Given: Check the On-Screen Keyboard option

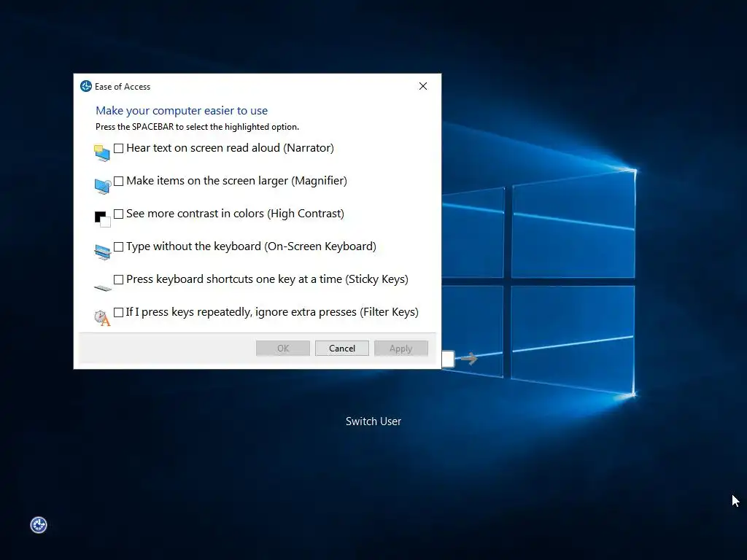Looking at the screenshot, I should [x=119, y=247].
